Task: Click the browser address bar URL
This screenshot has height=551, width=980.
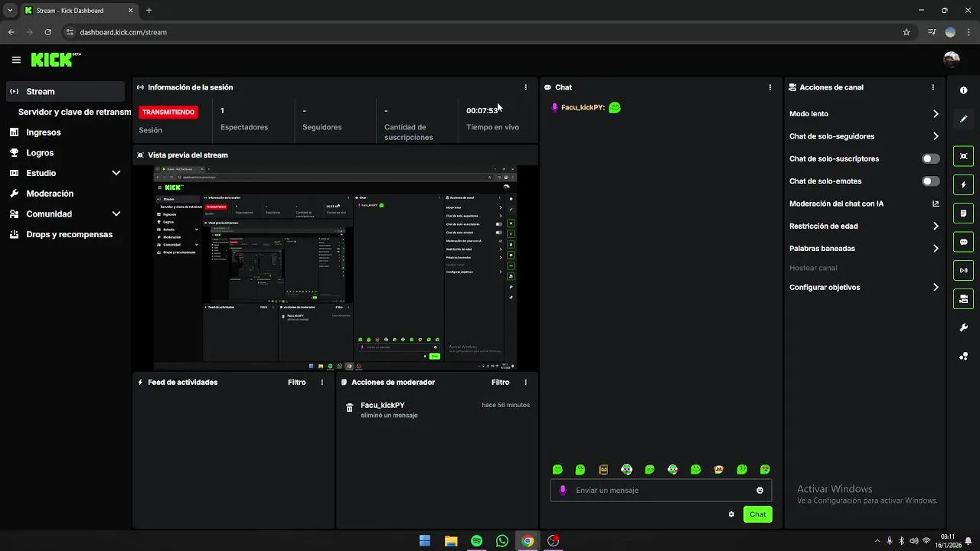Action: coord(123,32)
